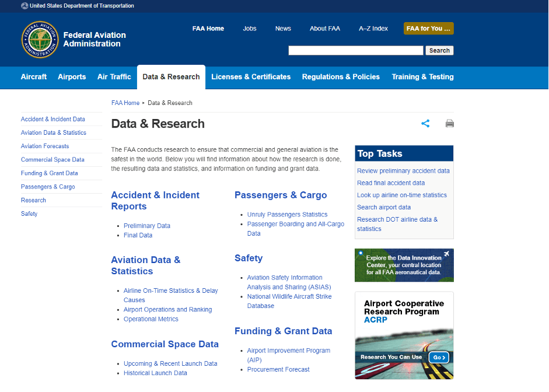Open the Jobs header link

coord(250,29)
